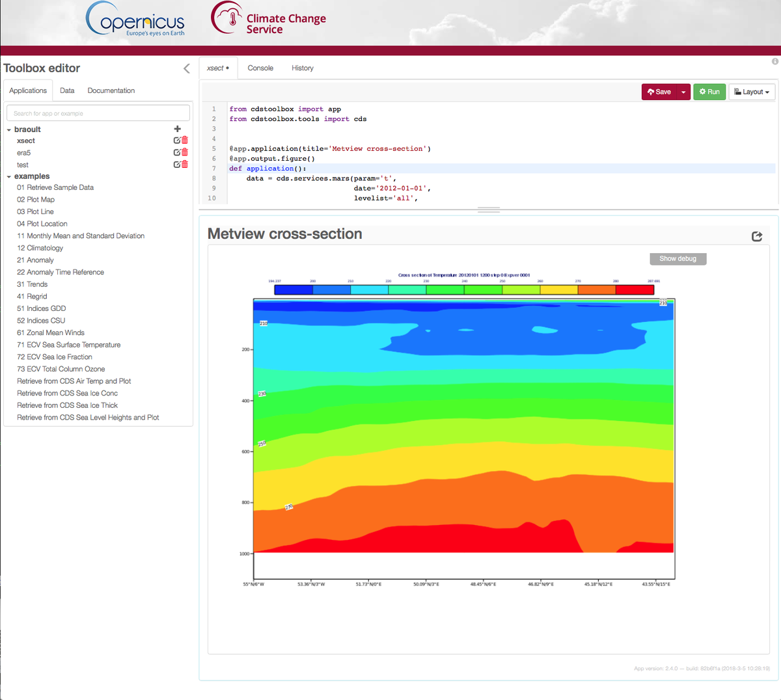
Task: Switch to the Applications tab
Action: [28, 90]
